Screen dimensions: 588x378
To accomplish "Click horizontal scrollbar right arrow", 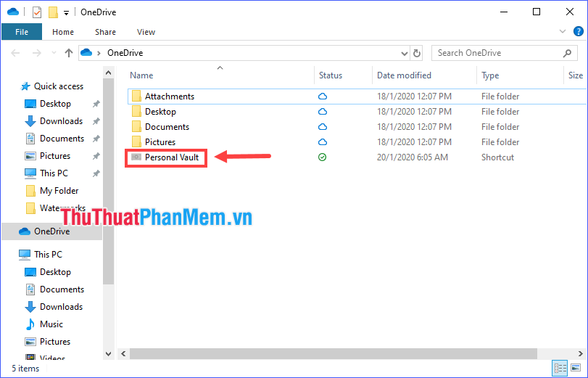I will (581, 353).
